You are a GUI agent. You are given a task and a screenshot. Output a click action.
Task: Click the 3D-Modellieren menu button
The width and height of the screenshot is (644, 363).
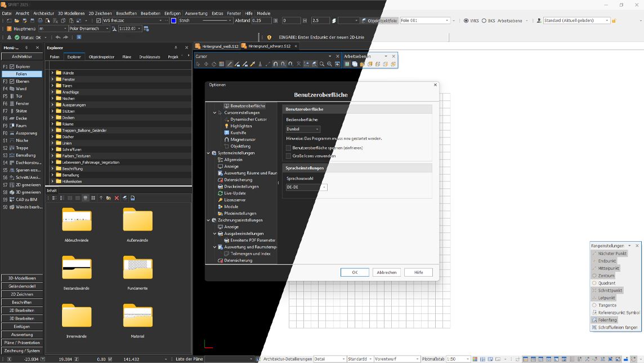(x=22, y=278)
